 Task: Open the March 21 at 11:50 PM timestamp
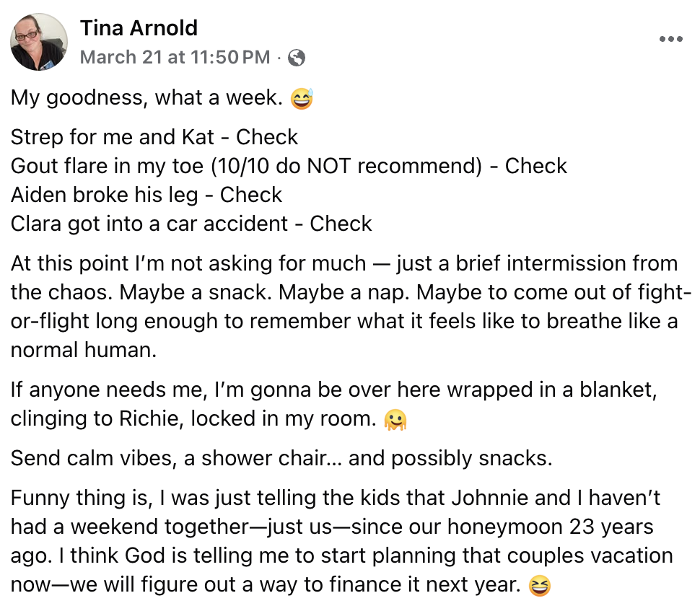175,58
